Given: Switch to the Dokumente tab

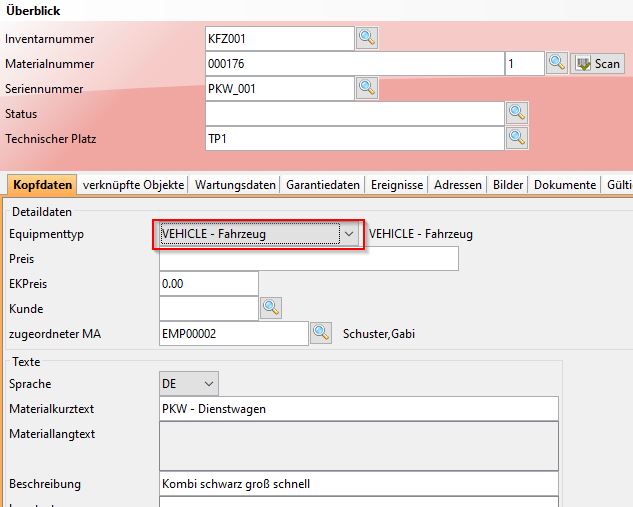Looking at the screenshot, I should click(565, 185).
